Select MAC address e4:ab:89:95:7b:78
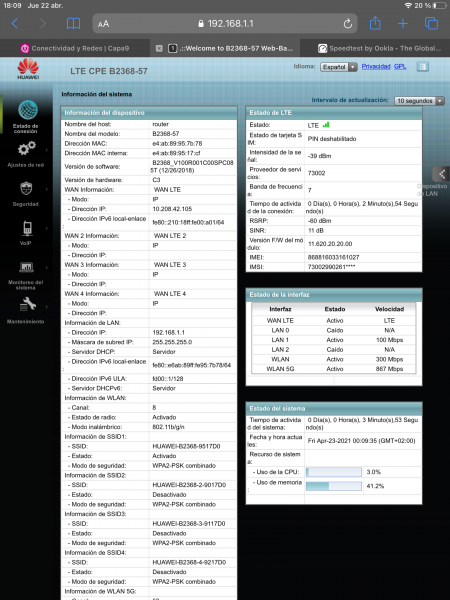The width and height of the screenshot is (450, 600). click(177, 143)
